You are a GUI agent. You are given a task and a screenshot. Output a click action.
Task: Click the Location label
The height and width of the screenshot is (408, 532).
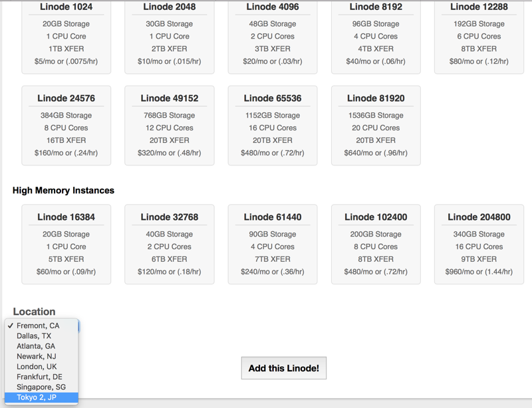(35, 312)
